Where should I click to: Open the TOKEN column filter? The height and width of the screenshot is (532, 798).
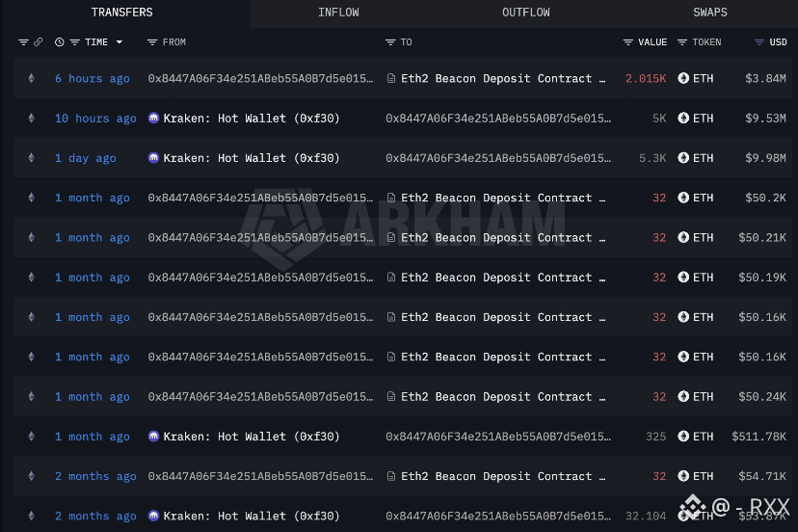coord(682,42)
